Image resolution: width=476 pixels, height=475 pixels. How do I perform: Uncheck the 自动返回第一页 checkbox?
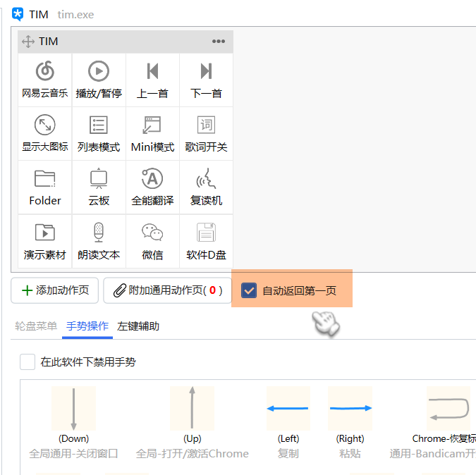249,290
